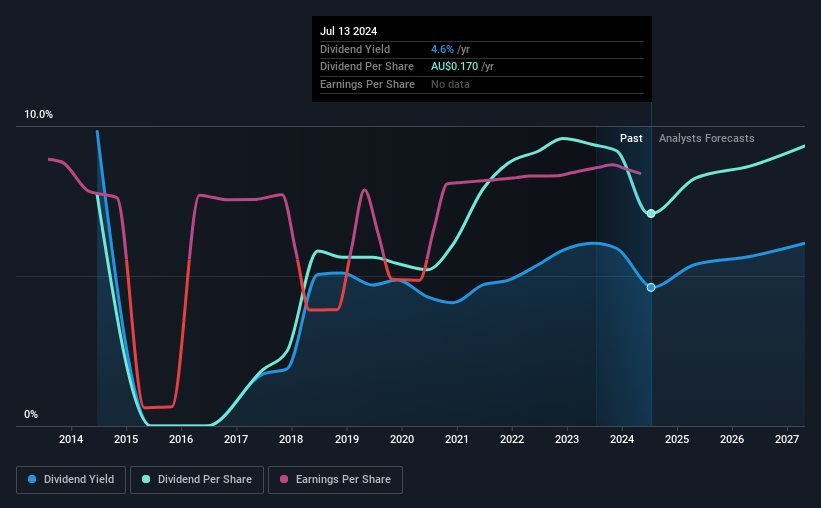Screen dimensions: 821x508
Task: Click the 2021 x-axis label
Action: point(457,439)
